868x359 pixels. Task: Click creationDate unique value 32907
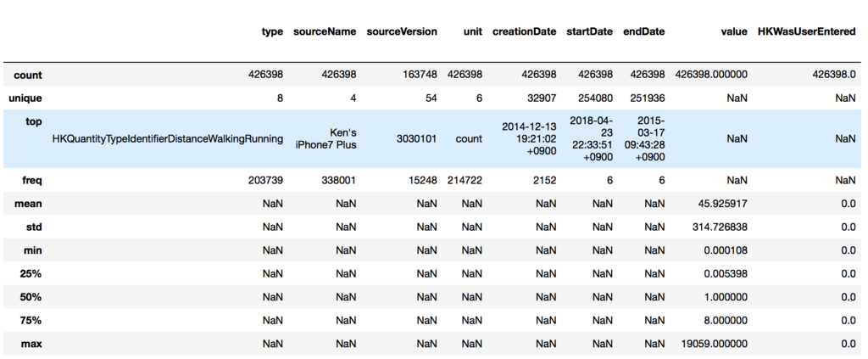[x=542, y=98]
